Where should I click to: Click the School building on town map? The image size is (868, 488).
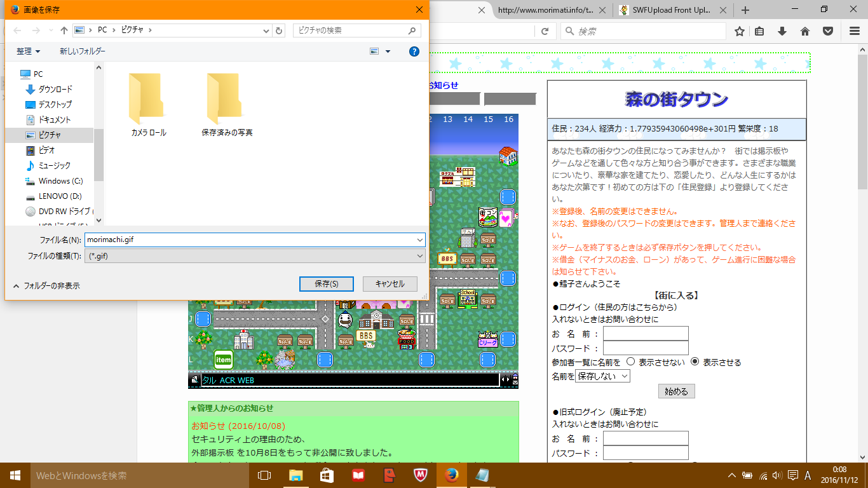click(468, 299)
